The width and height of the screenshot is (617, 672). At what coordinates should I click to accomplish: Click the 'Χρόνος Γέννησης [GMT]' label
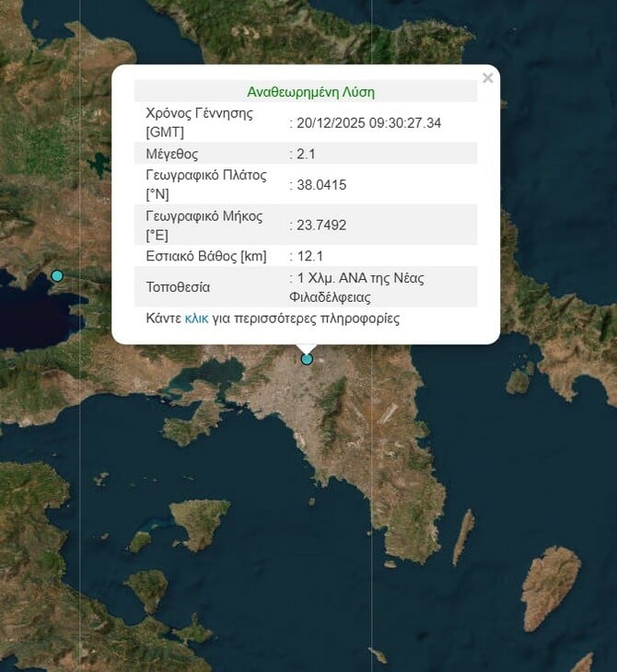(200, 122)
